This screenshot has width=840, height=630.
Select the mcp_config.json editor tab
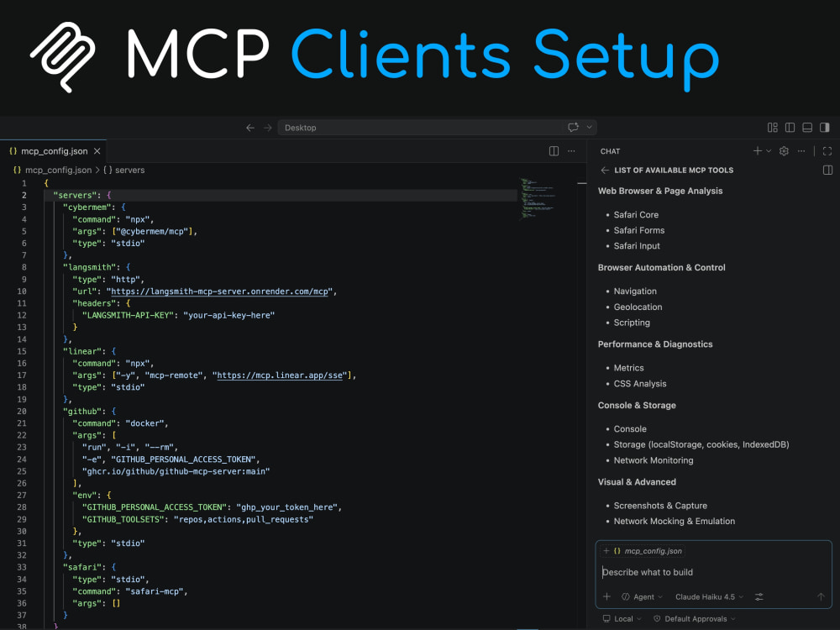tap(54, 151)
